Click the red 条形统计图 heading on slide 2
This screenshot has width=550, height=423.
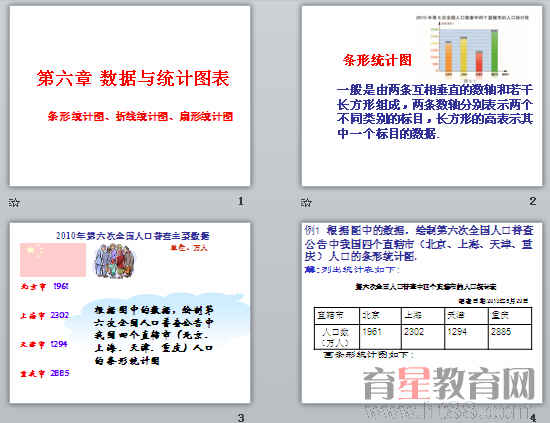[x=377, y=60]
